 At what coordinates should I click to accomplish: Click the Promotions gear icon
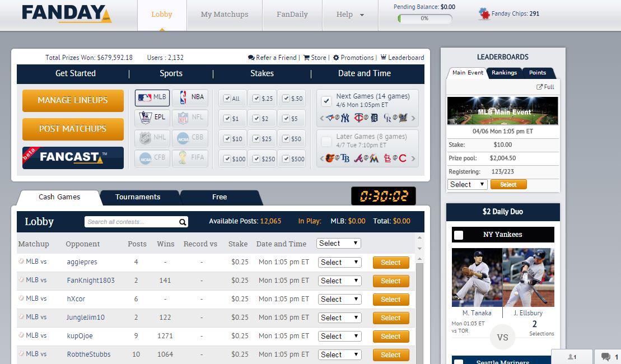tap(336, 58)
